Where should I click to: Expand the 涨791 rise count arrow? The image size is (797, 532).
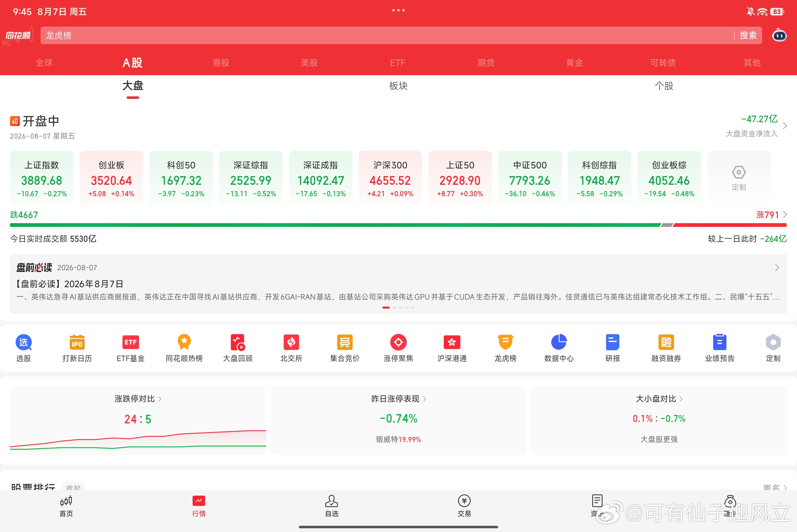click(x=785, y=214)
